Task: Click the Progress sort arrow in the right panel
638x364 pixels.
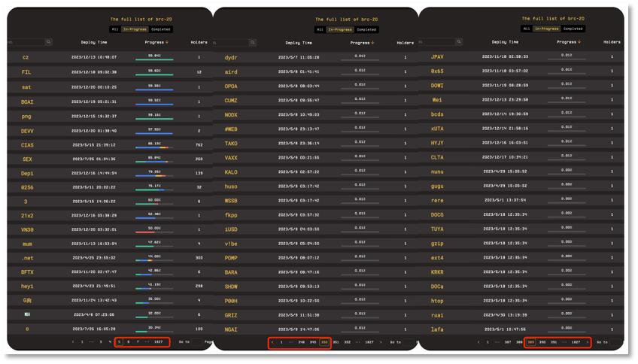Action: 579,42
